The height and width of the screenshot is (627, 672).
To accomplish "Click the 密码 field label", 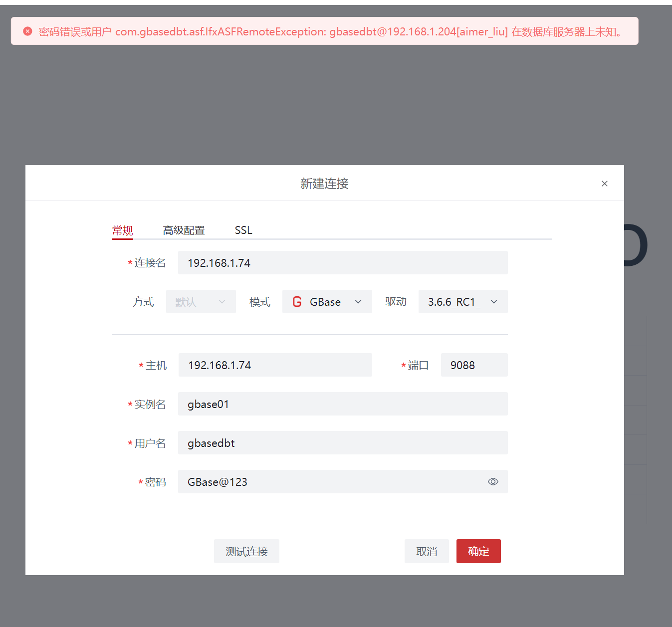I will (155, 482).
